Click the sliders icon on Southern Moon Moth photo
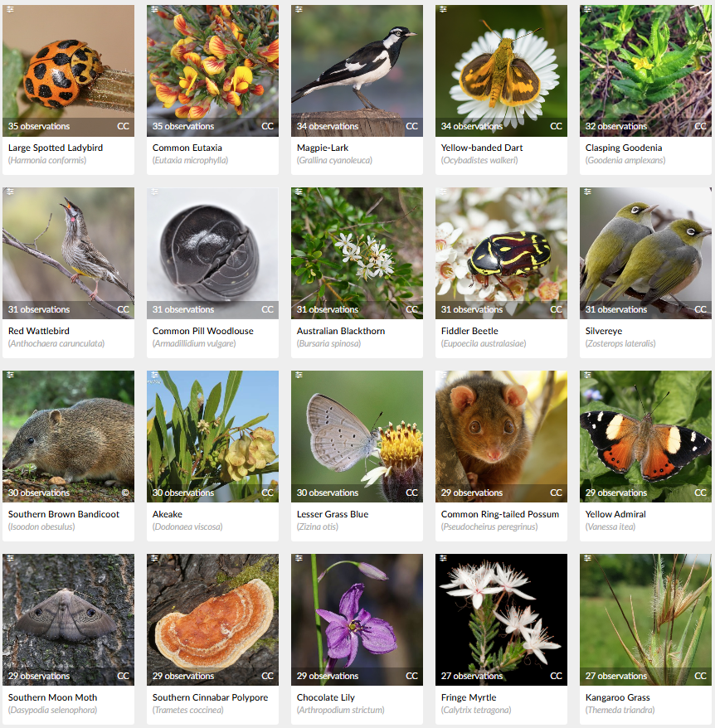Viewport: 715px width, 728px height. [10, 558]
